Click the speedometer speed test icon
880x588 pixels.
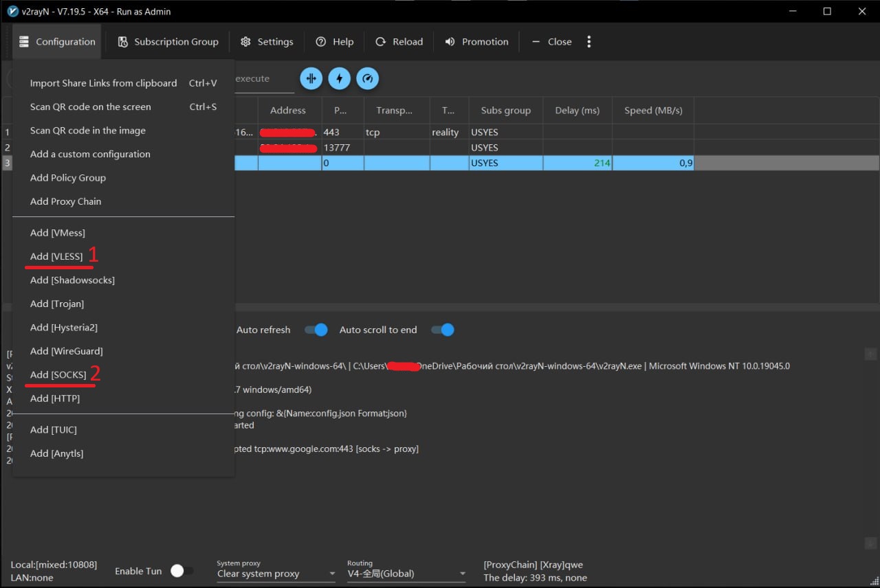pyautogui.click(x=368, y=78)
